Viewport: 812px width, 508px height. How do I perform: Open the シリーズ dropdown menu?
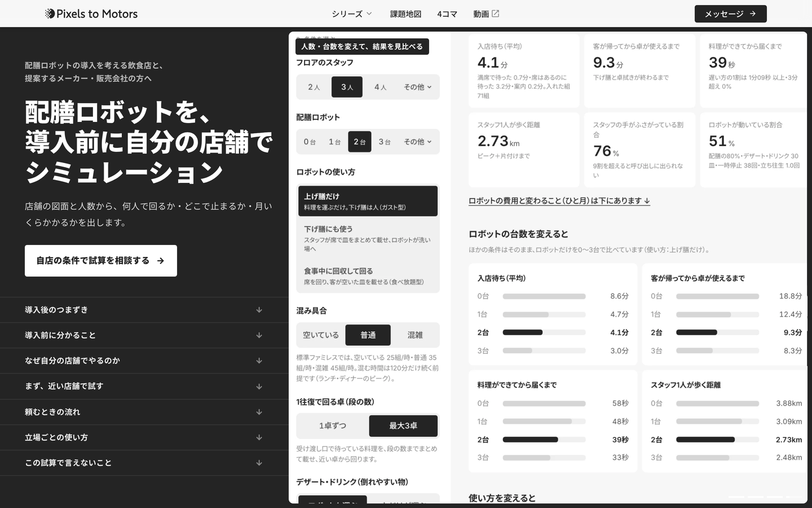(352, 14)
